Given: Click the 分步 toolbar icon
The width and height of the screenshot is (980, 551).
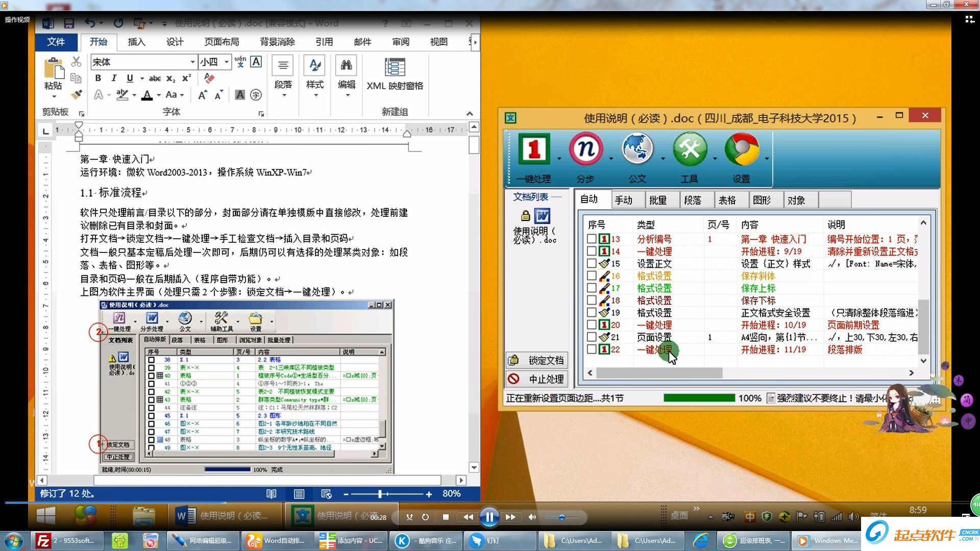Looking at the screenshot, I should point(586,149).
